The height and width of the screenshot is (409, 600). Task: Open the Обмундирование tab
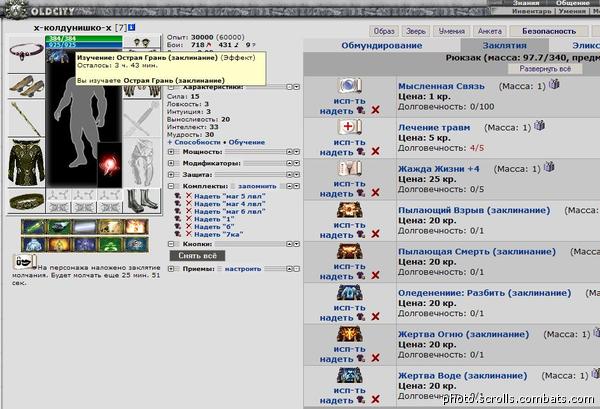(382, 46)
